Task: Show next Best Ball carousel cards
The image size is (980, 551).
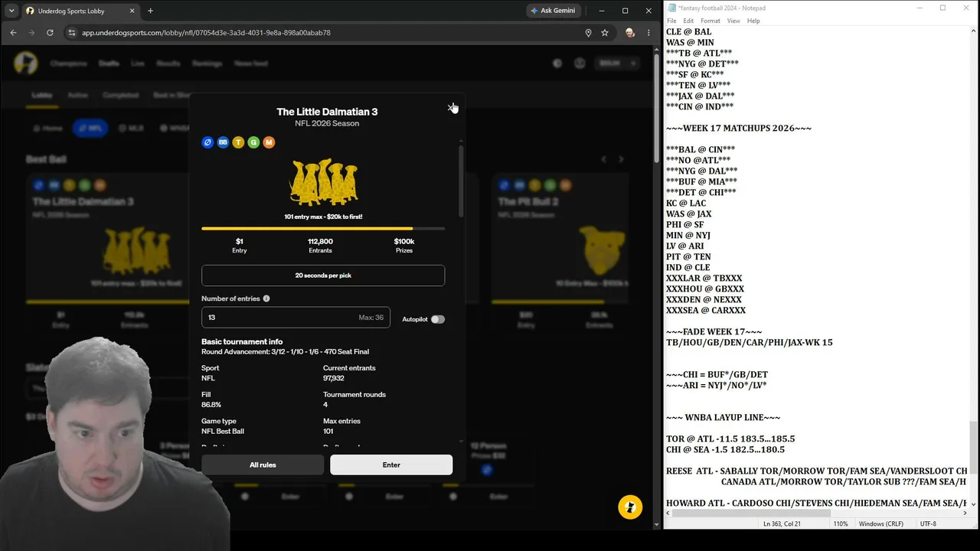Action: tap(621, 159)
